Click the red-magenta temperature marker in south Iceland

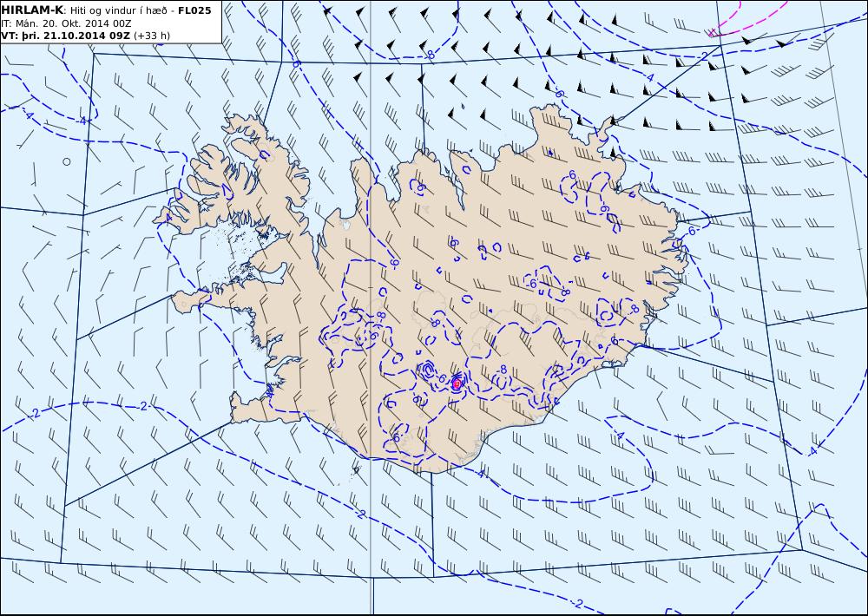457,383
